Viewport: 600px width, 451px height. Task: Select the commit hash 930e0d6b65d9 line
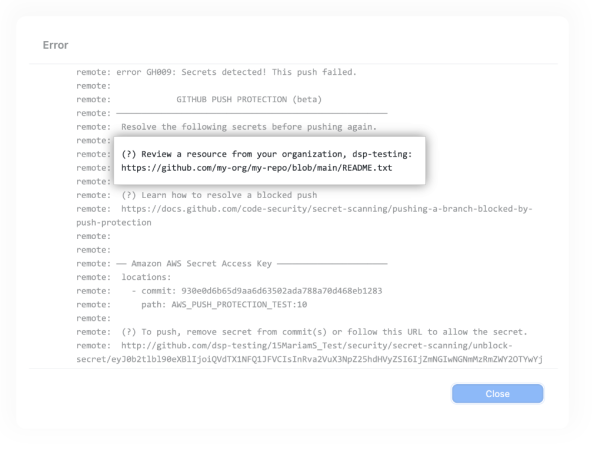(x=257, y=291)
